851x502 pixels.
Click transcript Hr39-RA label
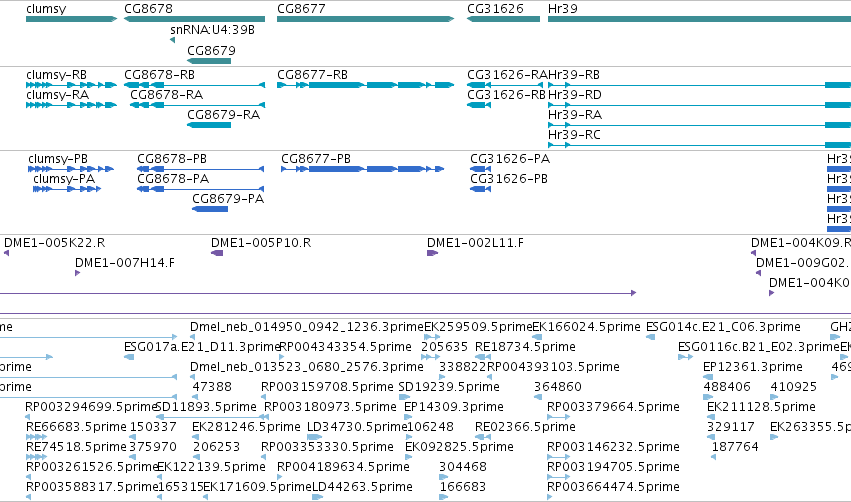(575, 115)
